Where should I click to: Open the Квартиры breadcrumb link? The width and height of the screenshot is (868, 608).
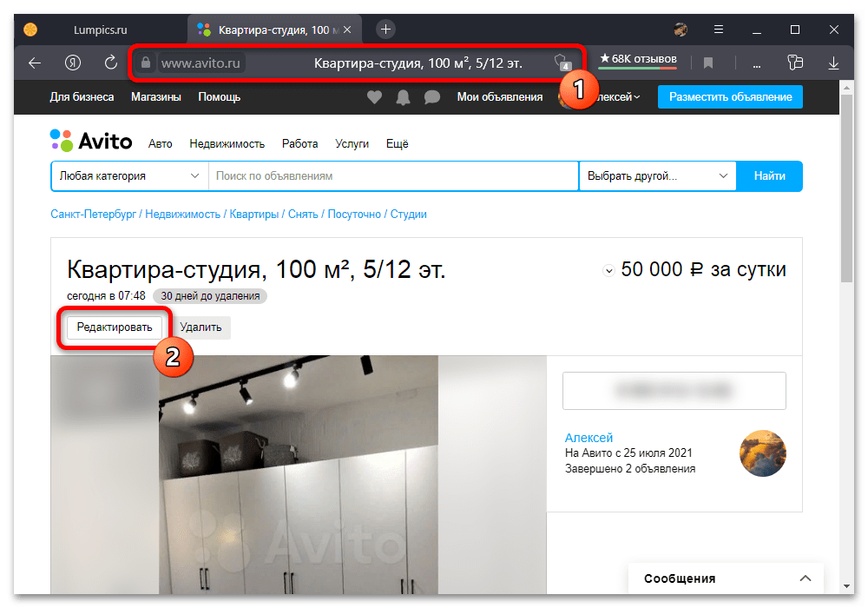[254, 215]
